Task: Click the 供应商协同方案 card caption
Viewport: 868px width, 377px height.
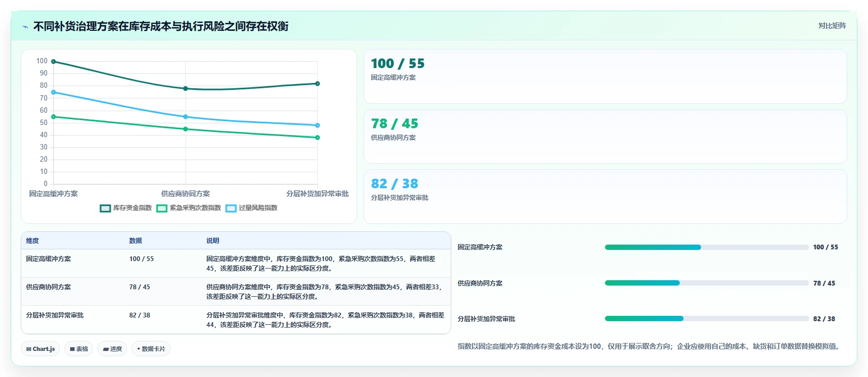Action: tap(393, 138)
